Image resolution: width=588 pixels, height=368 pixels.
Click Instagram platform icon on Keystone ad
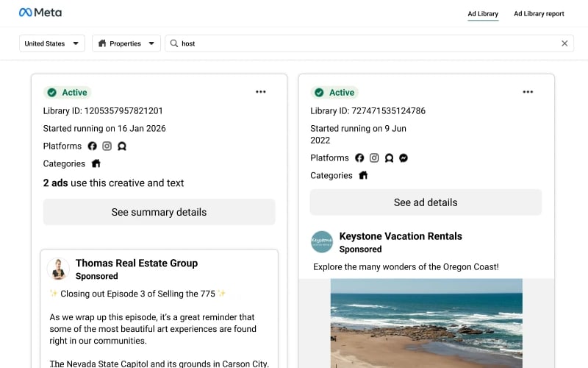(x=374, y=158)
